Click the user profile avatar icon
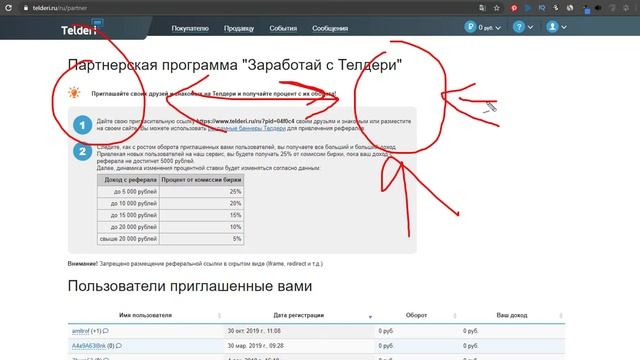The image size is (640, 360). click(552, 27)
